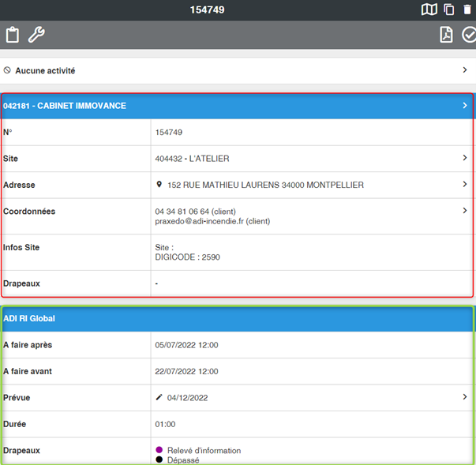Click the location pin beside the address
This screenshot has width=476, height=465.
(159, 185)
